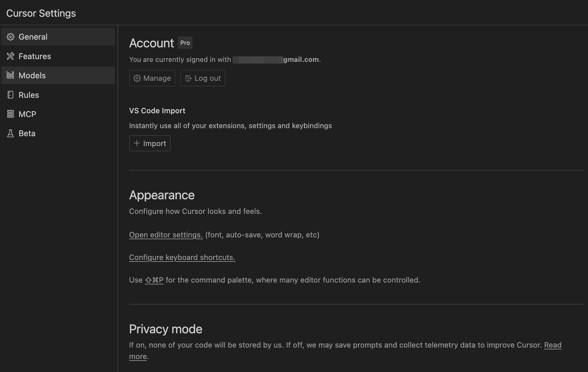This screenshot has width=588, height=372.
Task: Click the Features tools icon
Action: click(x=11, y=56)
